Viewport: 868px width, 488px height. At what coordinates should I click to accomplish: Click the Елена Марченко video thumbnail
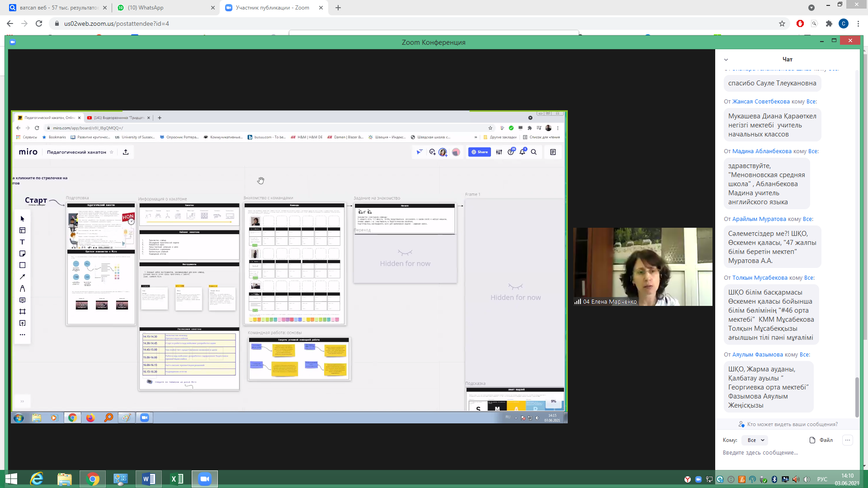pos(642,267)
